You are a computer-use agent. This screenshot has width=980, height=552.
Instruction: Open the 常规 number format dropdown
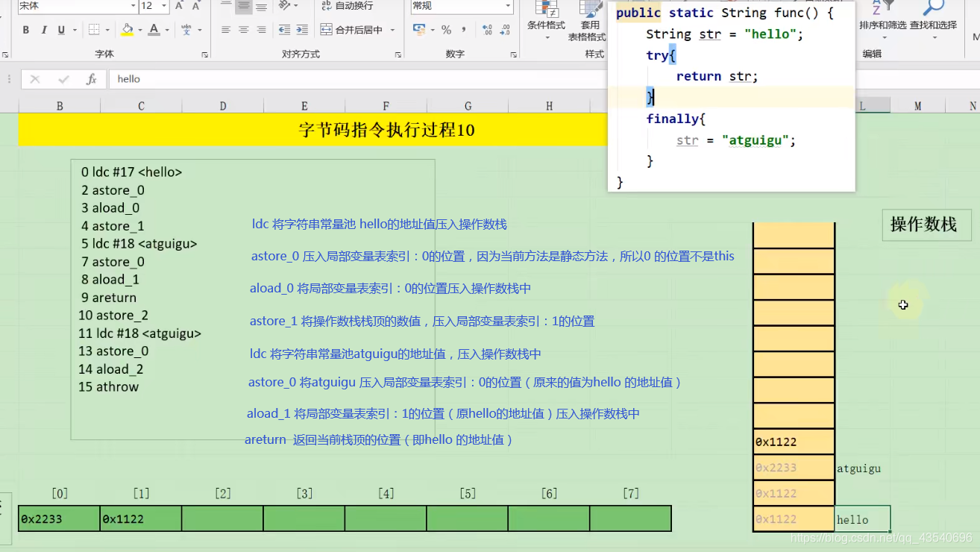pyautogui.click(x=508, y=6)
